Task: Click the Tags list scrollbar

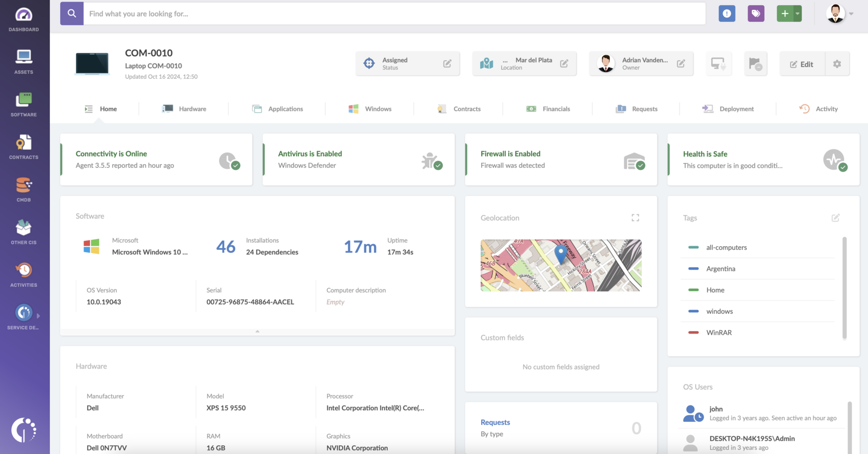Action: 844,288
